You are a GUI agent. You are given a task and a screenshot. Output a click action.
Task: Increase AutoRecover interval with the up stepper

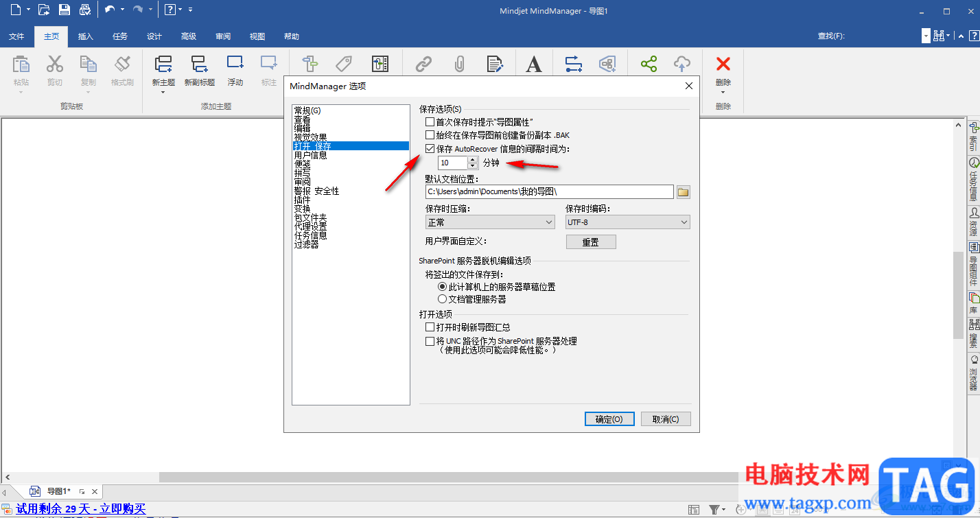[472, 160]
